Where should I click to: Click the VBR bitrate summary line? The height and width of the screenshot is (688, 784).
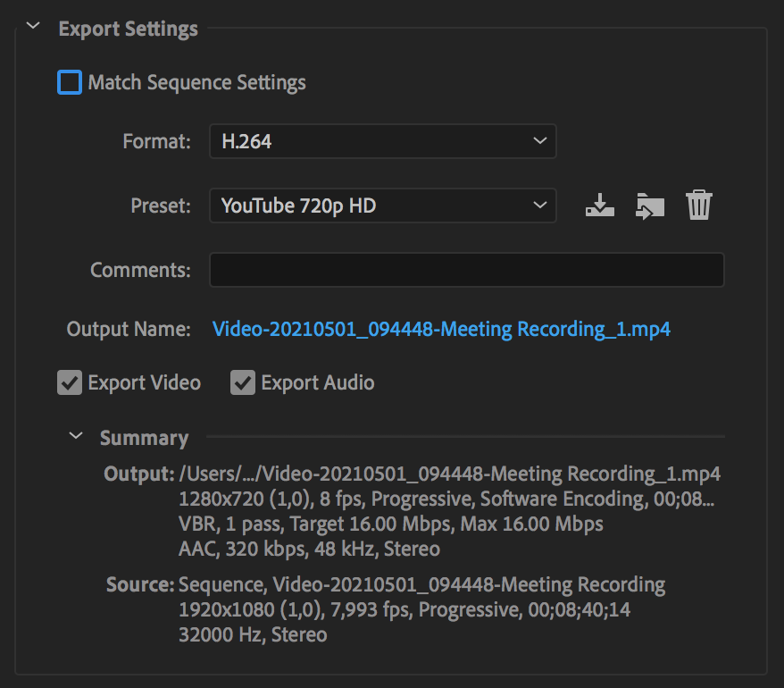point(391,523)
